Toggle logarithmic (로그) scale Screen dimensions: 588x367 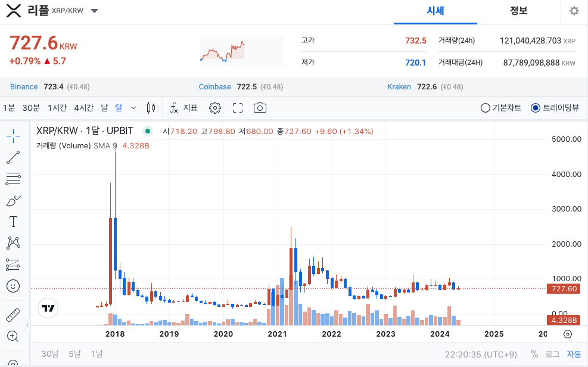click(x=552, y=354)
